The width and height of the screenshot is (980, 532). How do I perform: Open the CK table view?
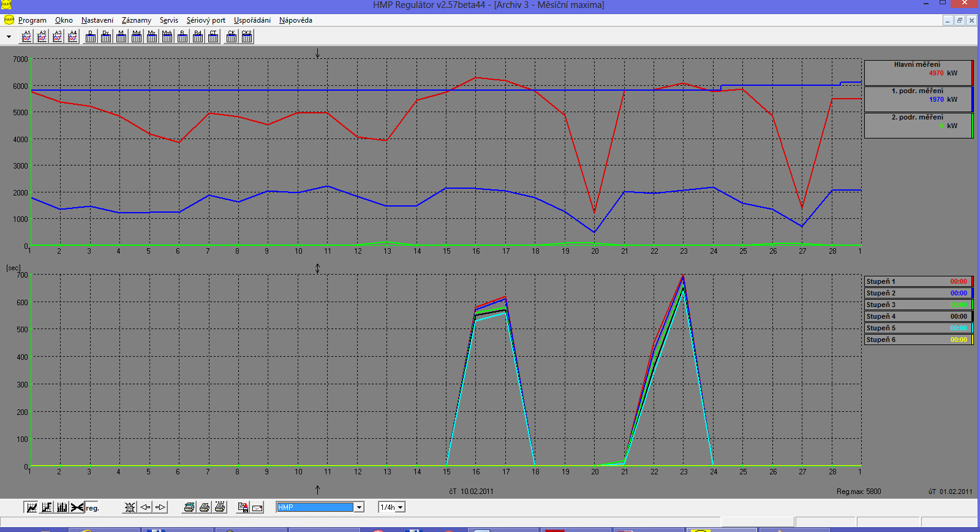tap(232, 37)
